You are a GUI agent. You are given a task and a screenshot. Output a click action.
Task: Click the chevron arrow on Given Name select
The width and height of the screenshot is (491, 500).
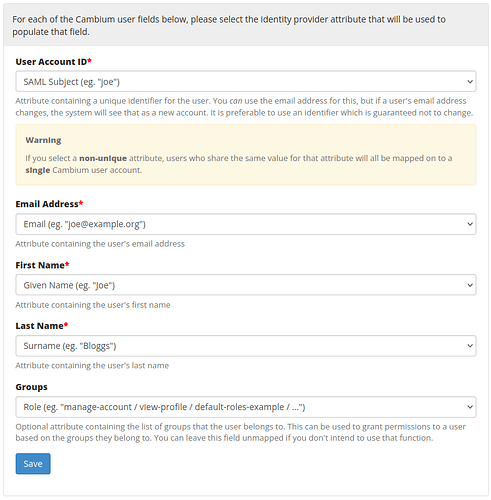[x=470, y=285]
